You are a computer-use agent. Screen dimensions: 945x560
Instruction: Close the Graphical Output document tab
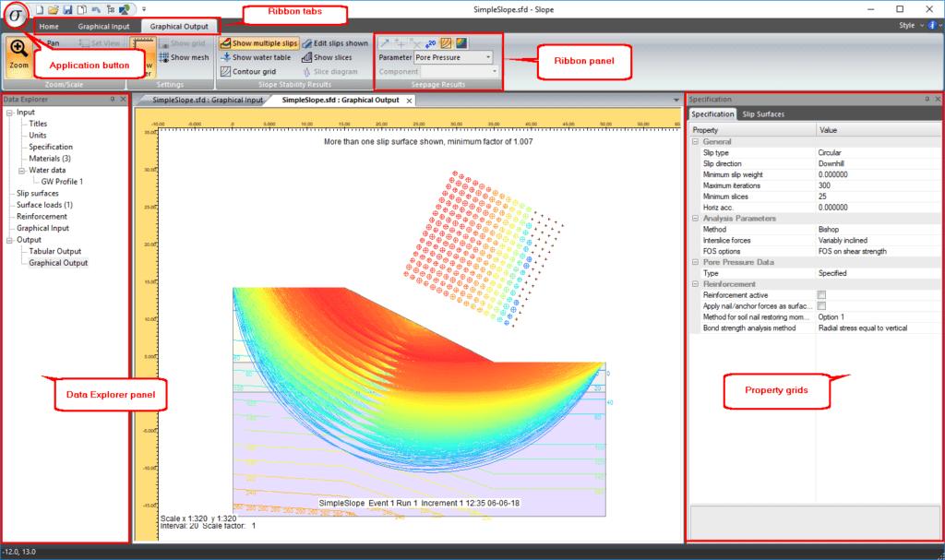(x=409, y=101)
